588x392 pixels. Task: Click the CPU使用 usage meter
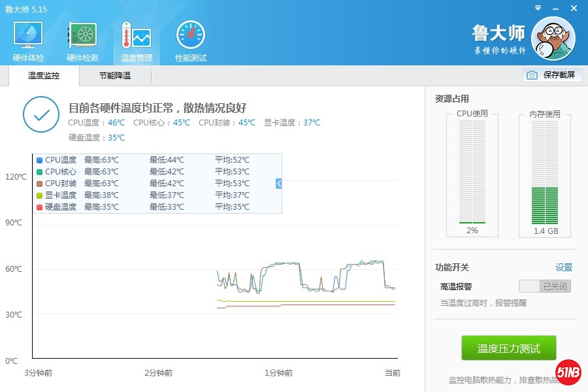(x=472, y=173)
